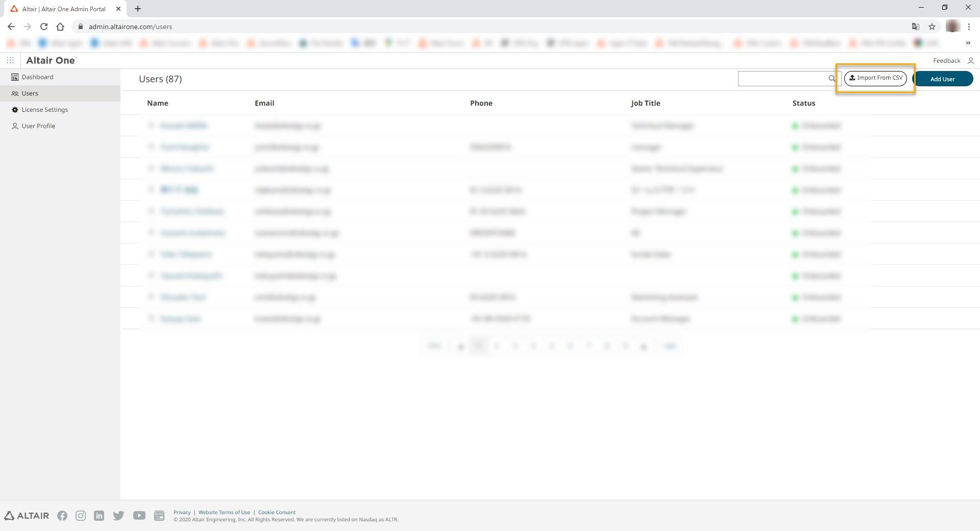Open the Privacy link in the footer
The height and width of the screenshot is (531, 980).
click(x=182, y=512)
